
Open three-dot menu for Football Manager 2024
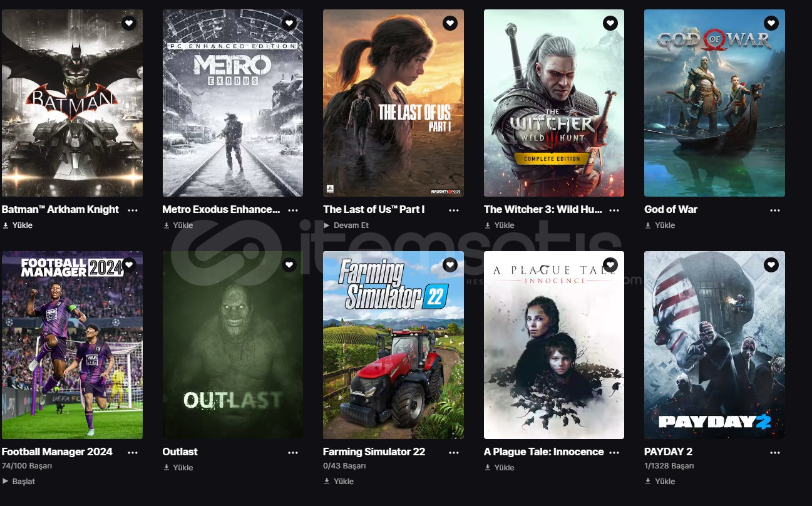[x=133, y=452]
